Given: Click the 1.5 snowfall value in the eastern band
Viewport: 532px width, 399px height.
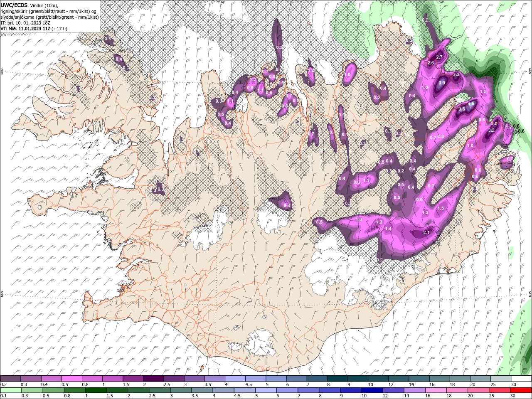Looking at the screenshot, I should pos(441,208).
